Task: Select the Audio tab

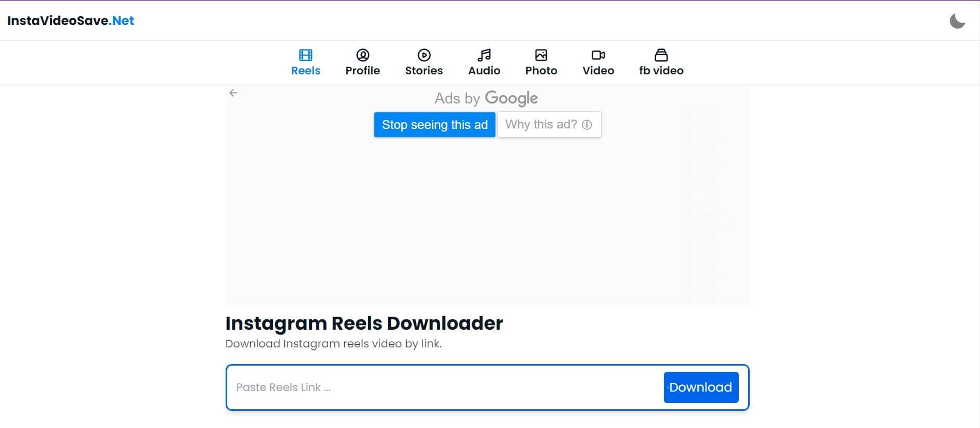Action: tap(484, 62)
